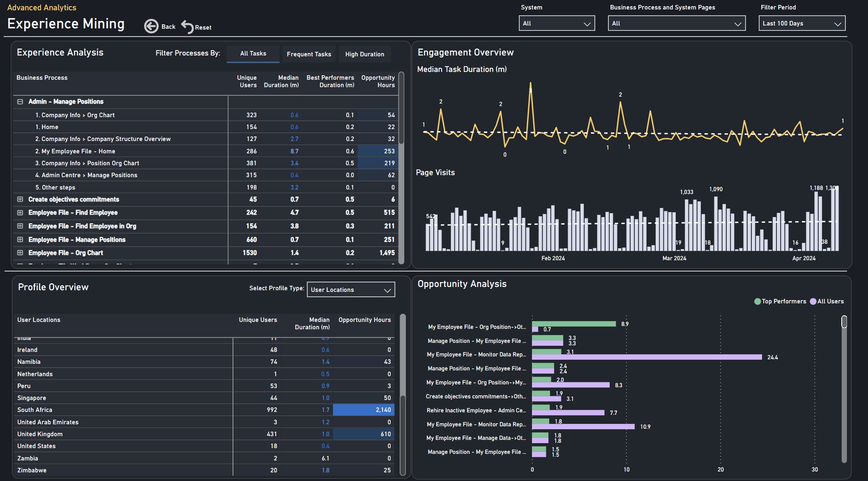This screenshot has width=868, height=481.
Task: Click the Reset undo icon
Action: tap(187, 27)
